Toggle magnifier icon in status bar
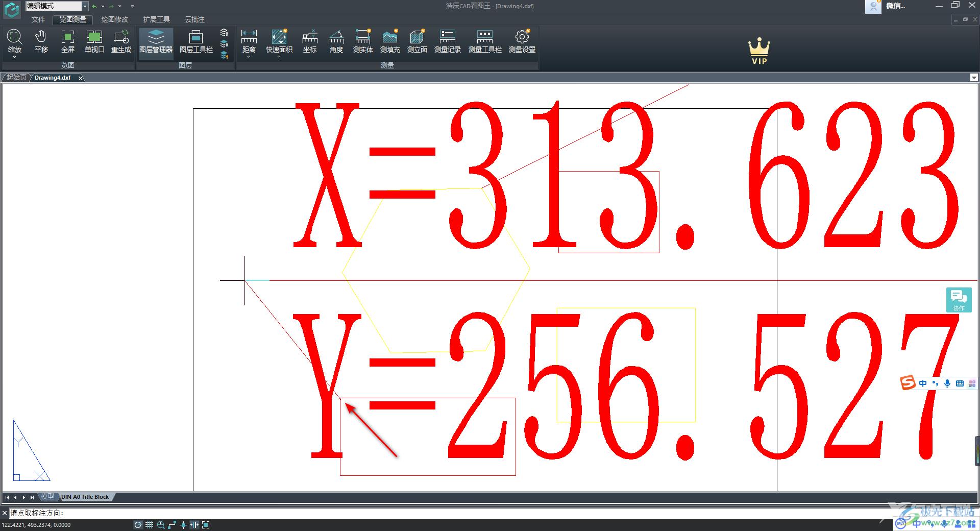This screenshot has height=531, width=980. pyautogui.click(x=161, y=525)
